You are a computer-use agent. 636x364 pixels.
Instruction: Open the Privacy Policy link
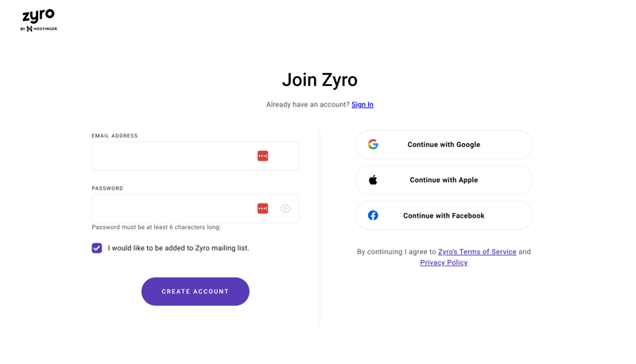[444, 262]
